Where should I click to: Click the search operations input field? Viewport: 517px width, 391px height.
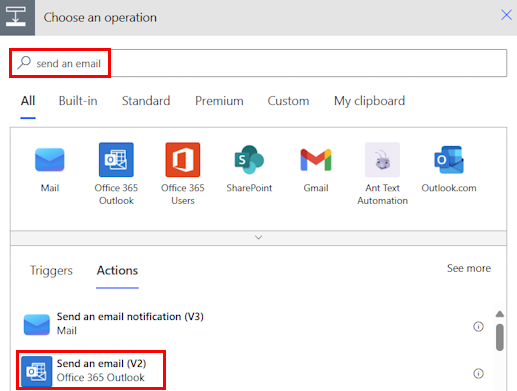click(x=258, y=63)
